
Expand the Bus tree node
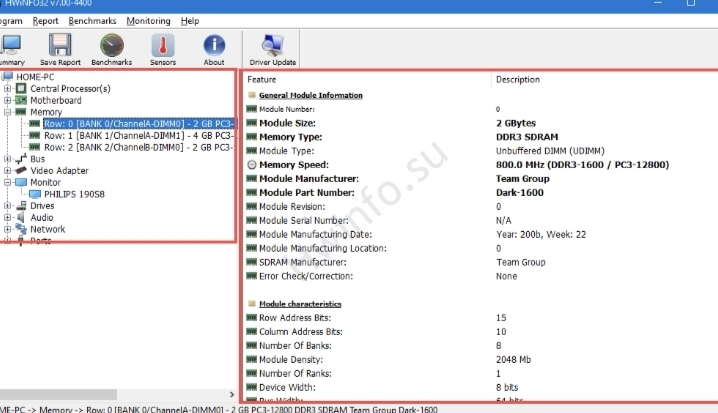pyautogui.click(x=7, y=159)
